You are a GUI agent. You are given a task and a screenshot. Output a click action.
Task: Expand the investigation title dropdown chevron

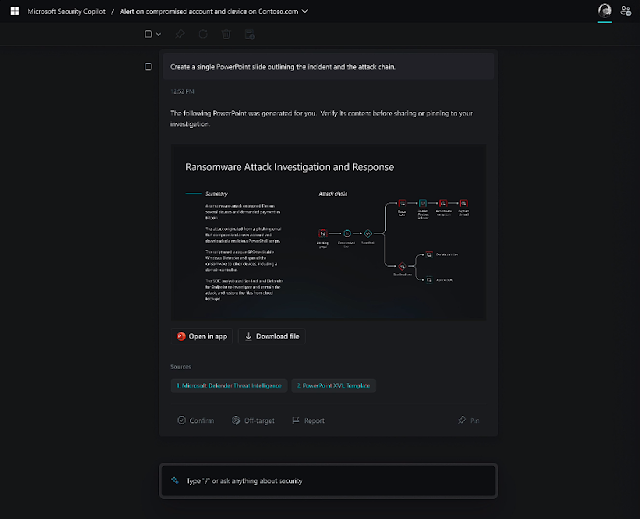point(305,11)
